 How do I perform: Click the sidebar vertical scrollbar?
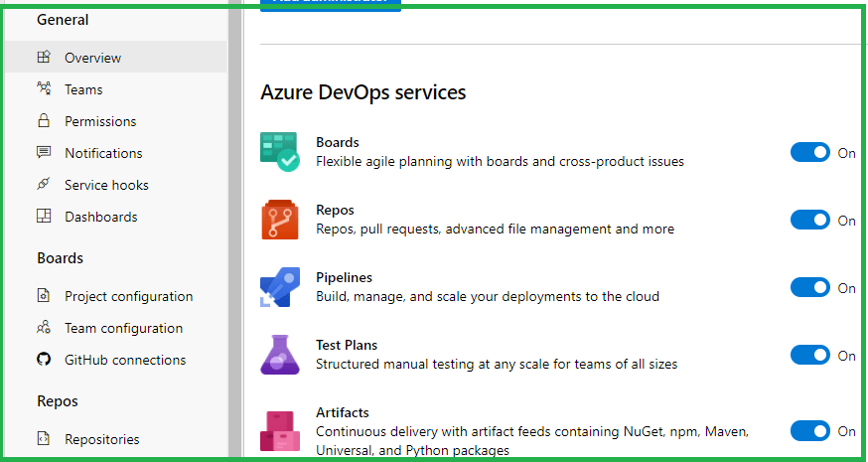pyautogui.click(x=235, y=231)
